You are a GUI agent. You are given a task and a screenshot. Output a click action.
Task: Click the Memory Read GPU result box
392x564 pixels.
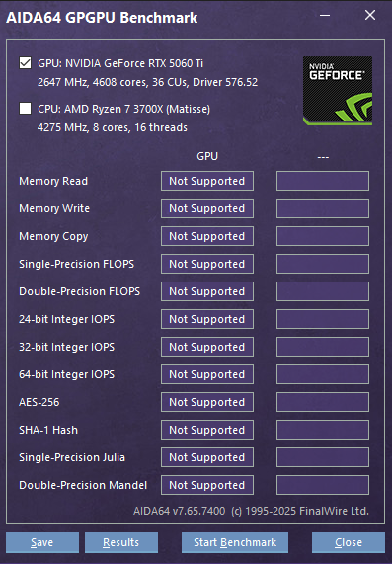(x=207, y=181)
